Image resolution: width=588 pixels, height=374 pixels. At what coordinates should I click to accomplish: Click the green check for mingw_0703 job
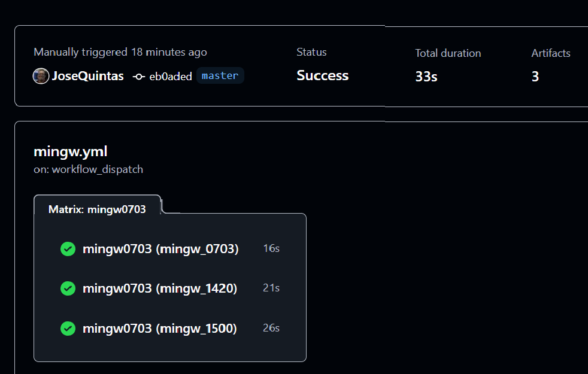point(68,249)
